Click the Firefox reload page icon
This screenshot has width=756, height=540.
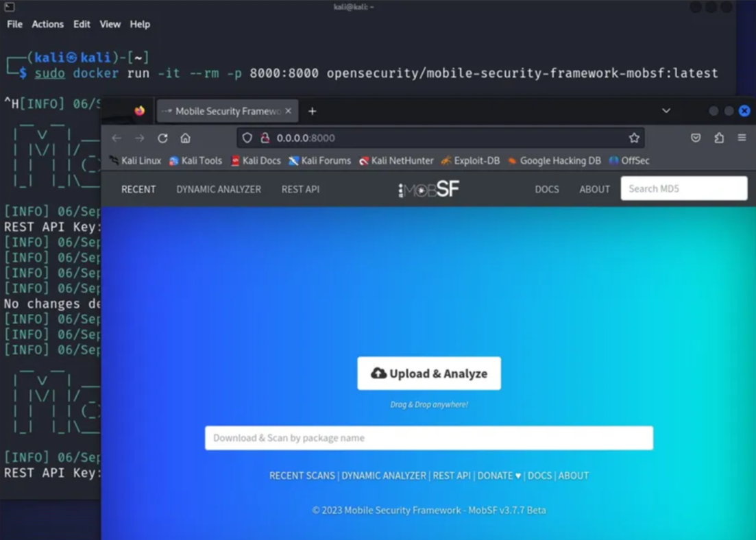pyautogui.click(x=162, y=138)
